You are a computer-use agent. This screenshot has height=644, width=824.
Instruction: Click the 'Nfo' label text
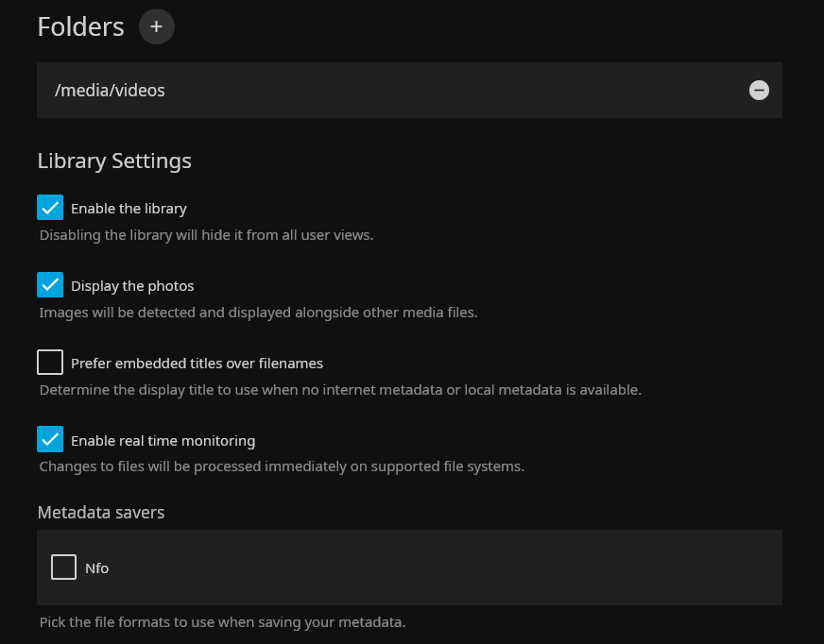[x=96, y=568]
